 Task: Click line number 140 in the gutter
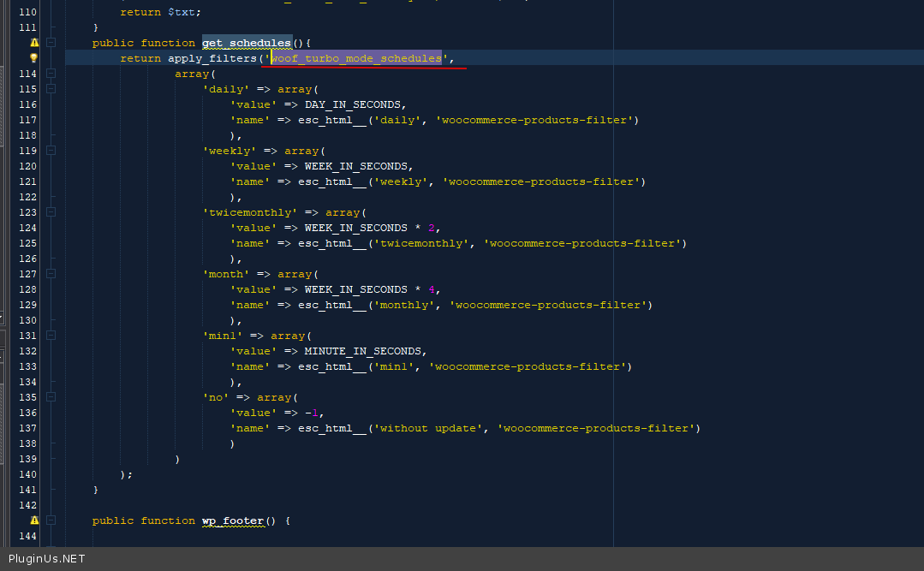27,474
